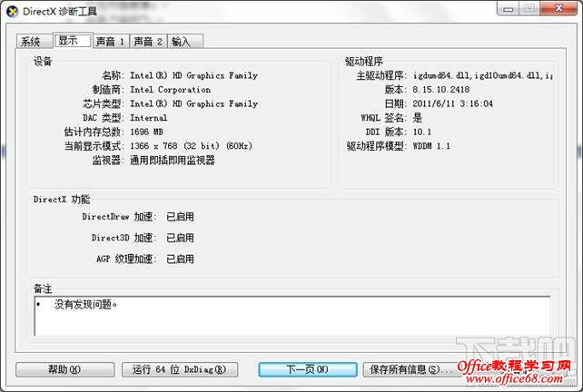This screenshot has width=583, height=392.
Task: Click DDI version value 10.1
Action: pos(422,132)
